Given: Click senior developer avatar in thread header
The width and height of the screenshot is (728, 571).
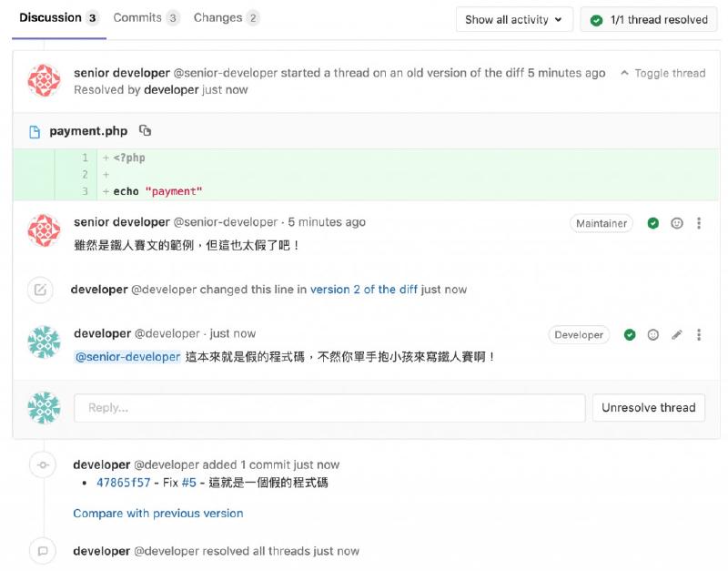Looking at the screenshot, I should point(44,80).
